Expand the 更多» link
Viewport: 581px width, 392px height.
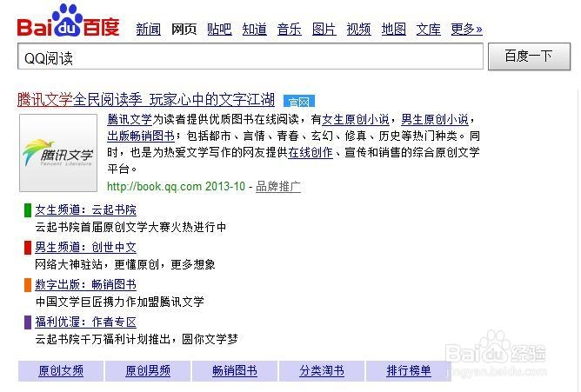[x=467, y=29]
